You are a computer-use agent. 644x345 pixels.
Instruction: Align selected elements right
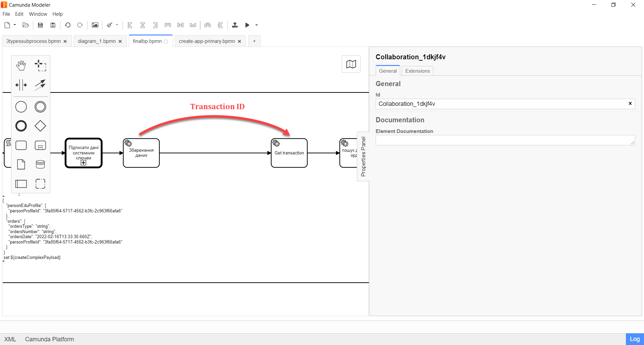click(x=155, y=25)
